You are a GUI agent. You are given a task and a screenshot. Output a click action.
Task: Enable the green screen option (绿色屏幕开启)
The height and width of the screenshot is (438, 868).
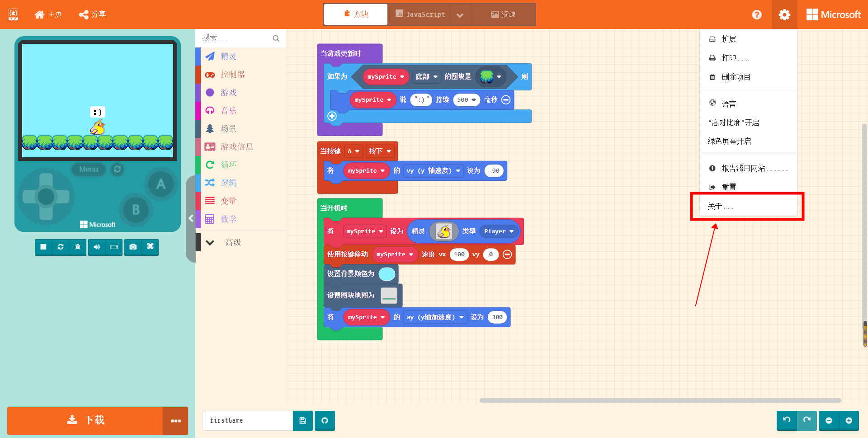click(x=729, y=141)
